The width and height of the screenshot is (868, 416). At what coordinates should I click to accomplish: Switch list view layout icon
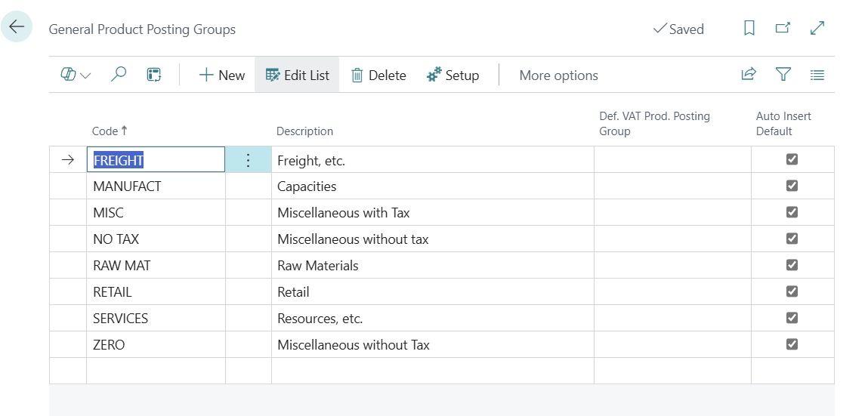(817, 75)
